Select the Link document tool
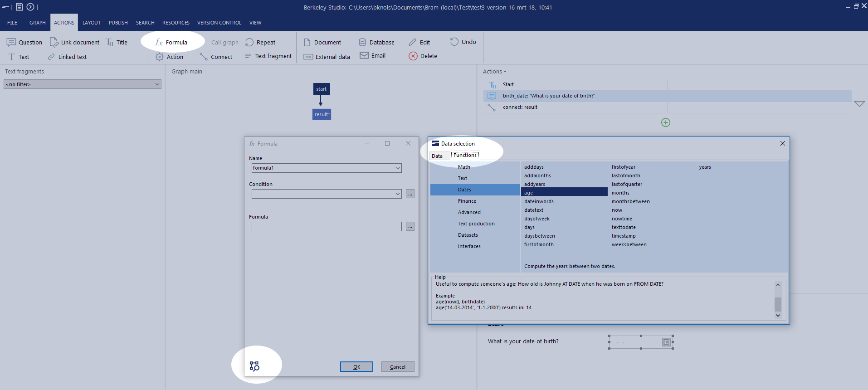The width and height of the screenshot is (868, 390). pos(74,42)
